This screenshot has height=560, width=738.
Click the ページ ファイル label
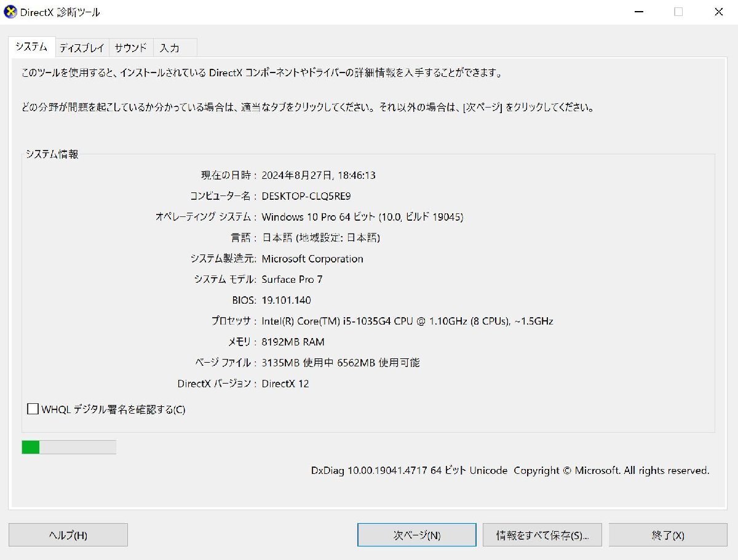coord(226,363)
